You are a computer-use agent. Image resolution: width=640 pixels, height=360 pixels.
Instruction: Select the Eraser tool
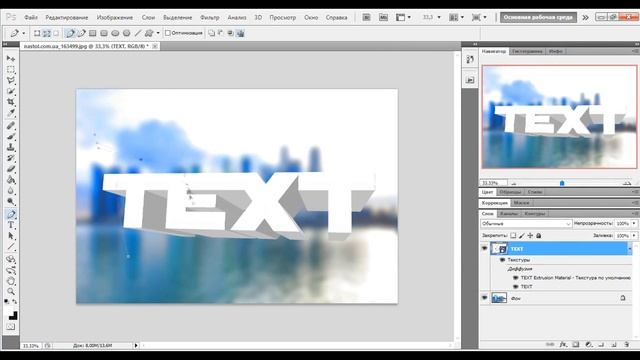(x=11, y=169)
